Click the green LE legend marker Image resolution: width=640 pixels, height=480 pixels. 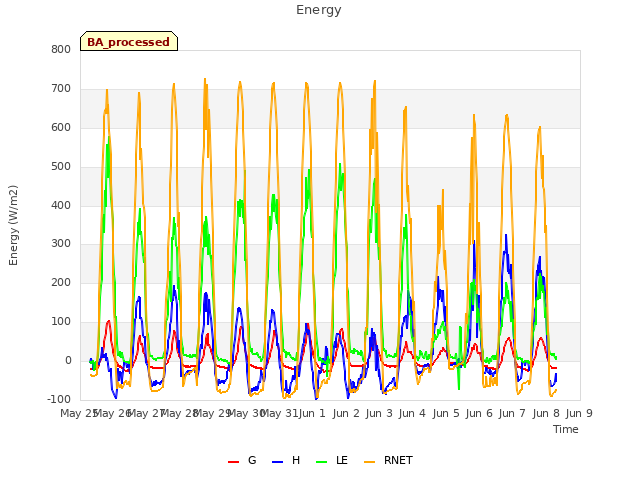pos(322,462)
